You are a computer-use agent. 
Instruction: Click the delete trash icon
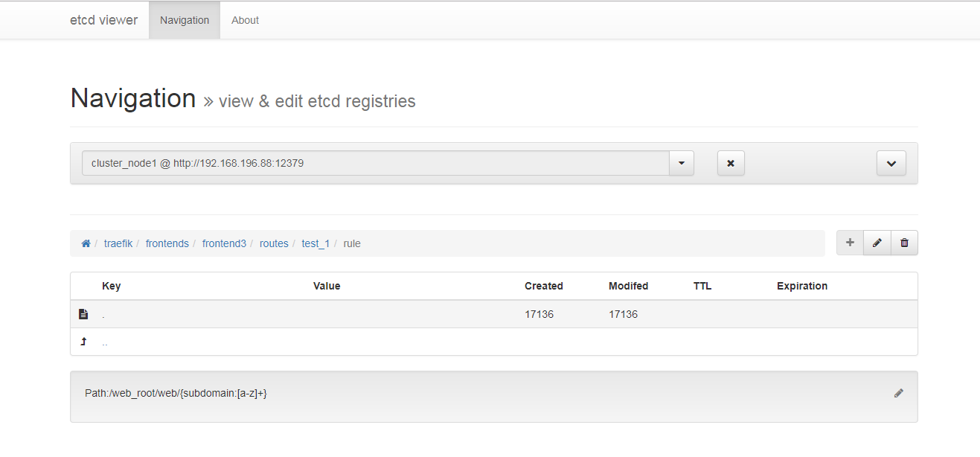point(904,243)
